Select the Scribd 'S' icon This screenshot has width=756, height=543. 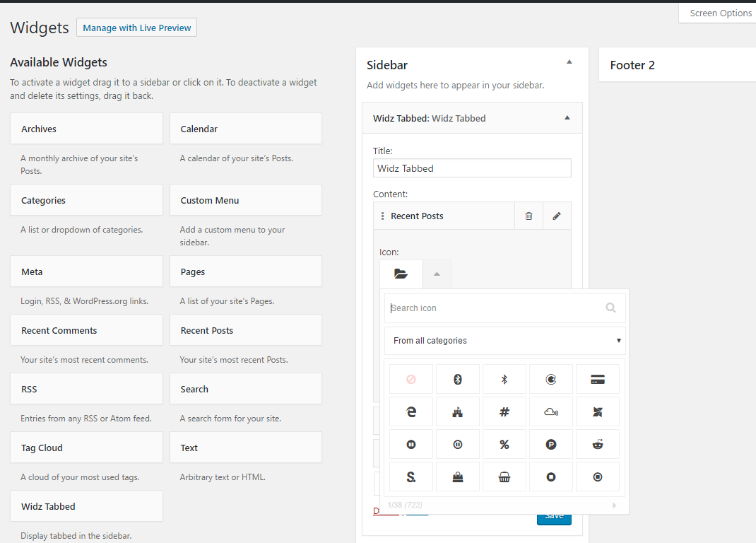(x=411, y=477)
